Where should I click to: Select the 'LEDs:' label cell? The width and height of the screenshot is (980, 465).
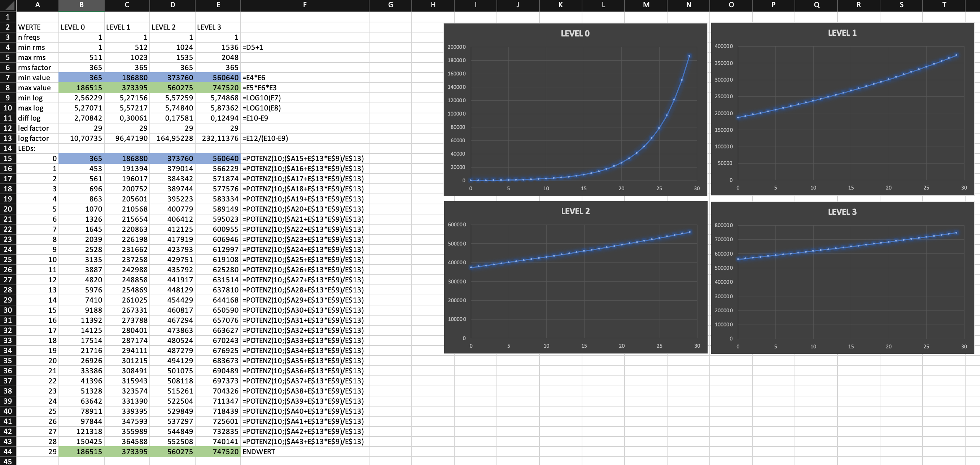click(38, 148)
